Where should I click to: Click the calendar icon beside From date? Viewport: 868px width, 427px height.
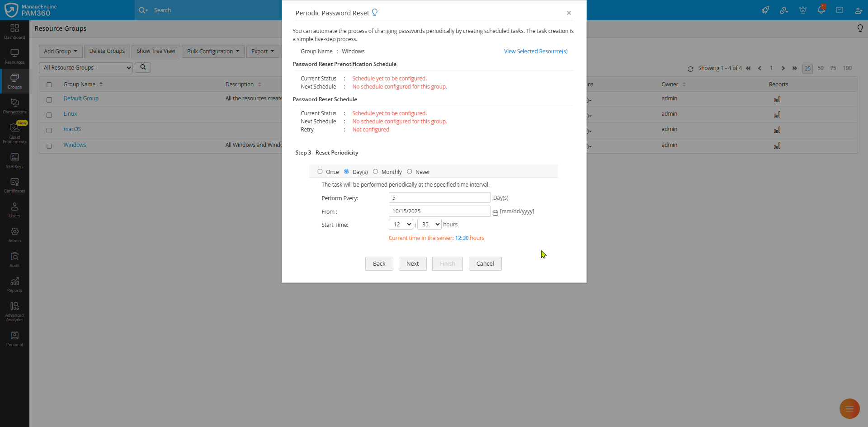[495, 212]
